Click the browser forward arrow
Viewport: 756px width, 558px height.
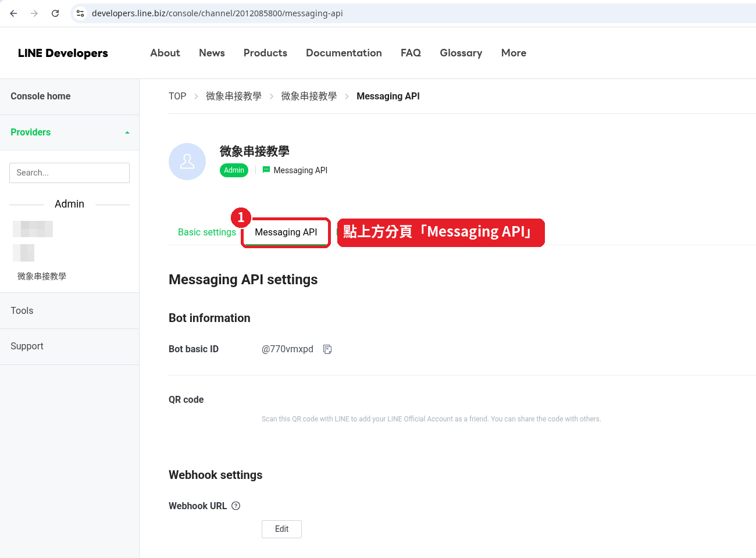point(34,13)
